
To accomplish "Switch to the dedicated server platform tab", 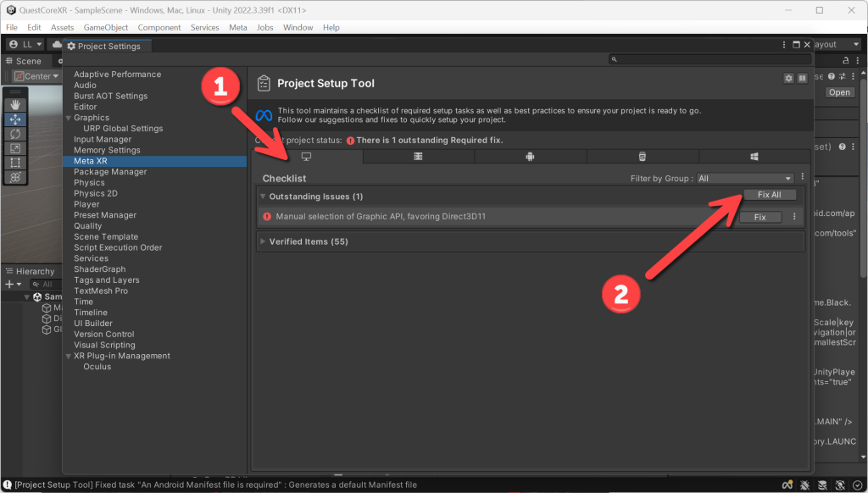I will point(418,157).
